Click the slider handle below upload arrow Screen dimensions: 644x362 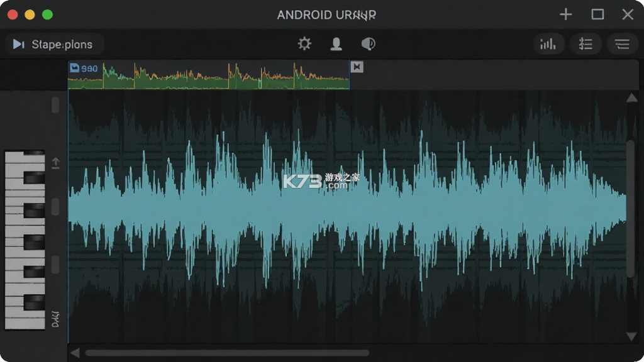point(55,207)
